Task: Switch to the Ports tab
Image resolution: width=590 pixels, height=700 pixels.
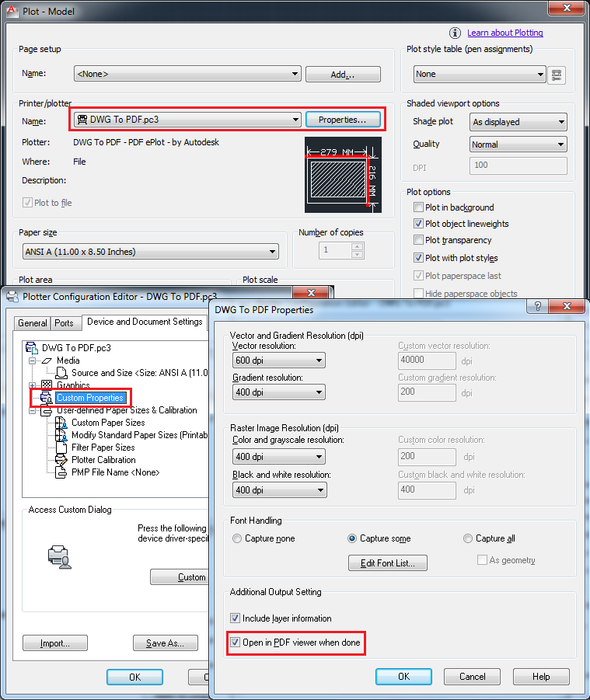Action: coord(65,322)
